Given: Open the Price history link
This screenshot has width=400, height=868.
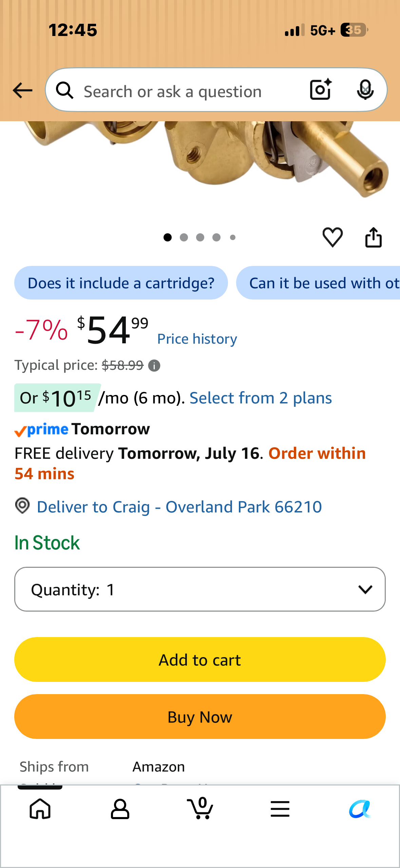Looking at the screenshot, I should 197,339.
